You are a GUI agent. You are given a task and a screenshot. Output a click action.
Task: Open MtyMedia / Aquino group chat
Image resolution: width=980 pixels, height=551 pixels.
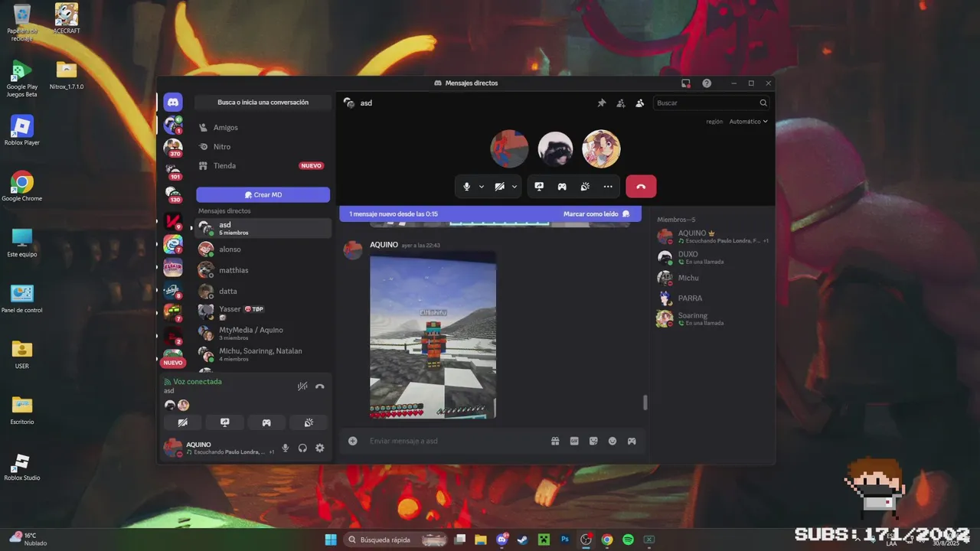click(x=263, y=333)
